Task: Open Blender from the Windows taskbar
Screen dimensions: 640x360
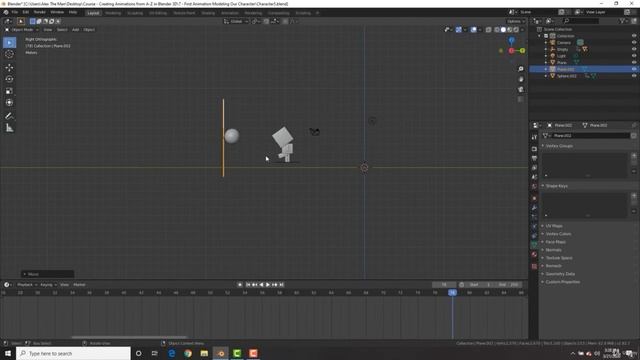Action: pyautogui.click(x=221, y=353)
